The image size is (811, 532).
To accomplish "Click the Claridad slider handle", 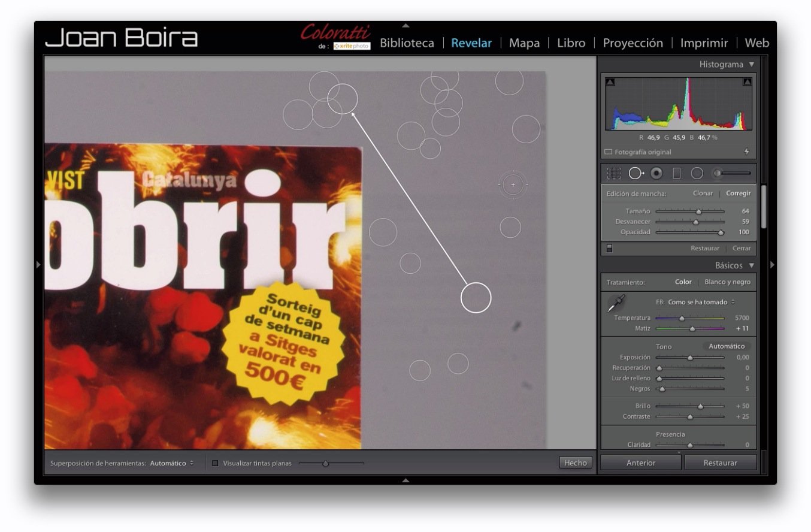I will pos(689,445).
